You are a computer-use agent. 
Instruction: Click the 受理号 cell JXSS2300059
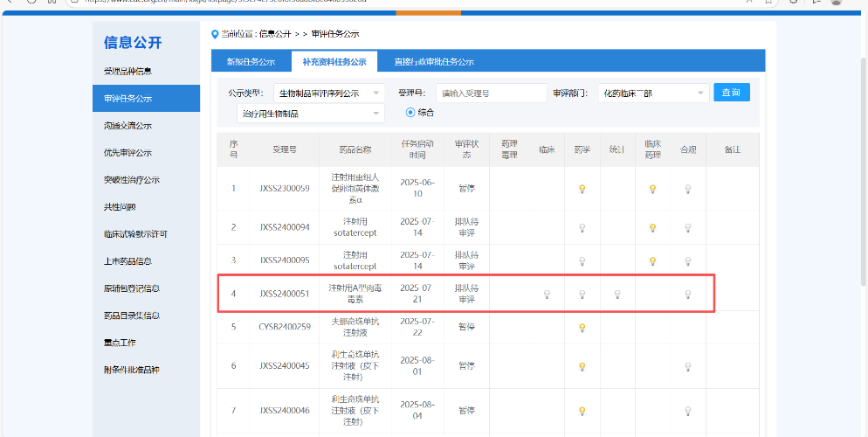(285, 189)
